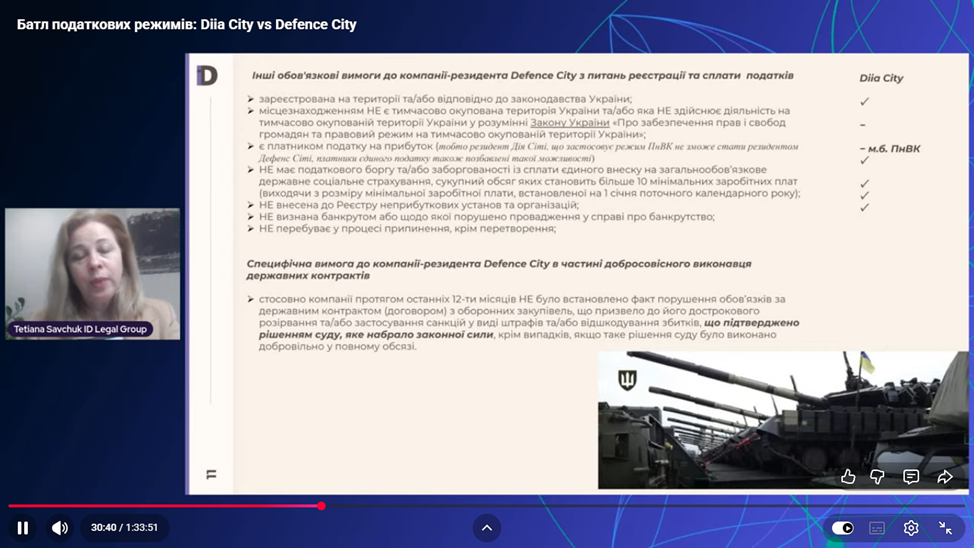This screenshot has height=548, width=974.
Task: Click the 30:40 / 1:33:51 time display
Action: click(124, 528)
